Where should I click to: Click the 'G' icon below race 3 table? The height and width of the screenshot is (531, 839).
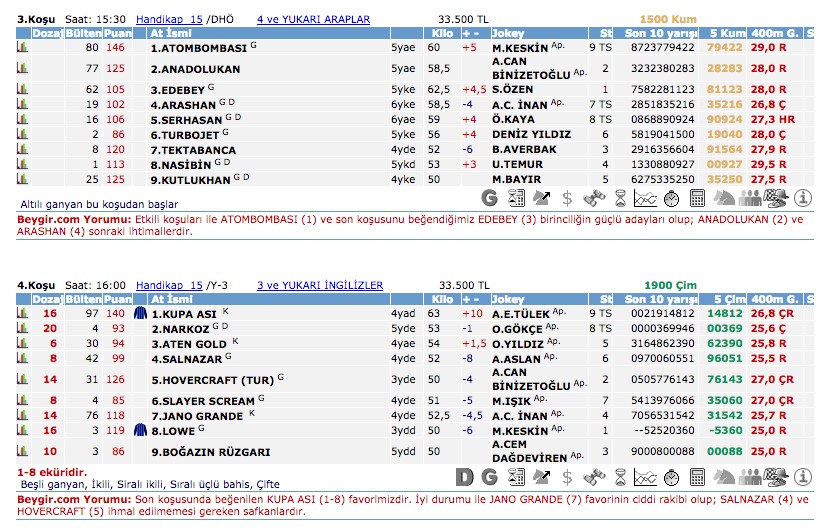pyautogui.click(x=490, y=198)
